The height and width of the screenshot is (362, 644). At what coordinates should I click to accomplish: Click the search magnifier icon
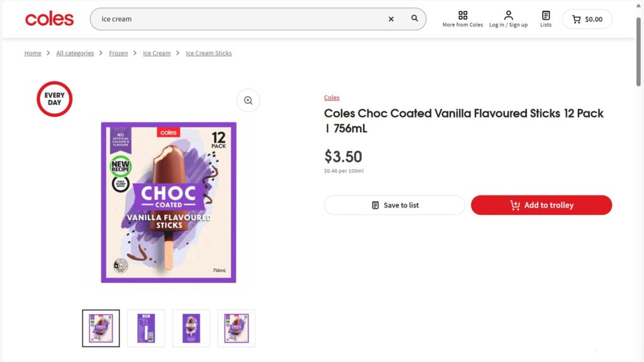click(414, 19)
